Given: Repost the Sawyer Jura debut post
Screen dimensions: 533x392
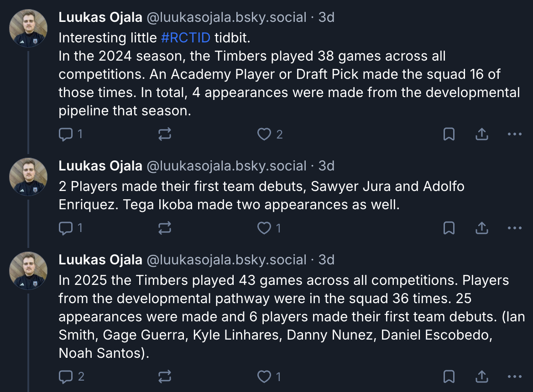Looking at the screenshot, I should 164,228.
